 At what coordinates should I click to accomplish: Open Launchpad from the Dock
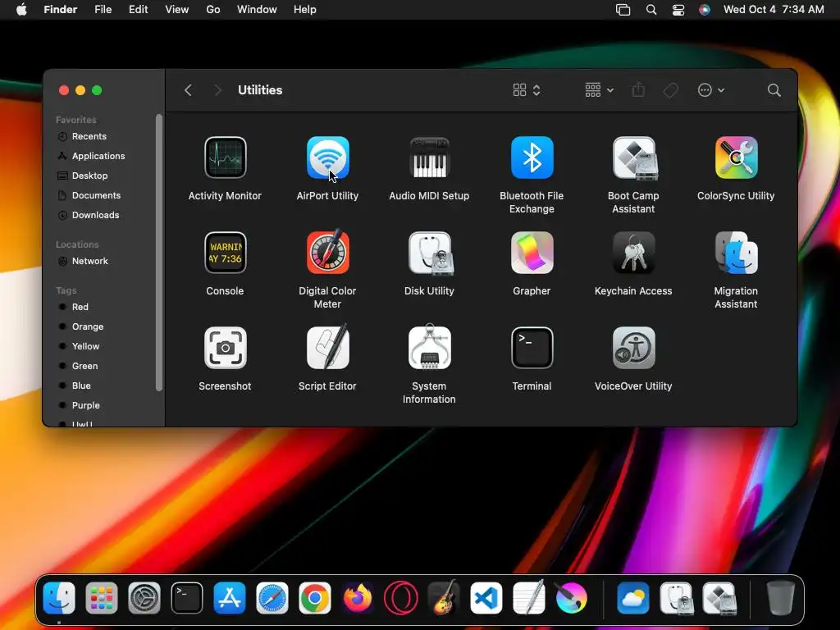click(101, 598)
